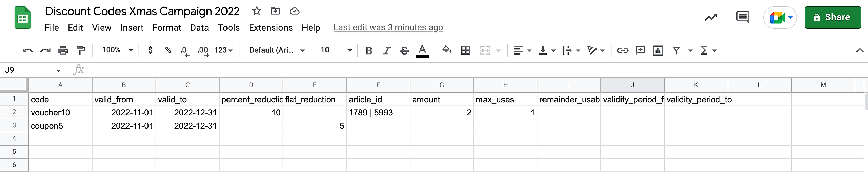Screen dimensions: 868x172
Task: Click the green Share button
Action: 832,17
